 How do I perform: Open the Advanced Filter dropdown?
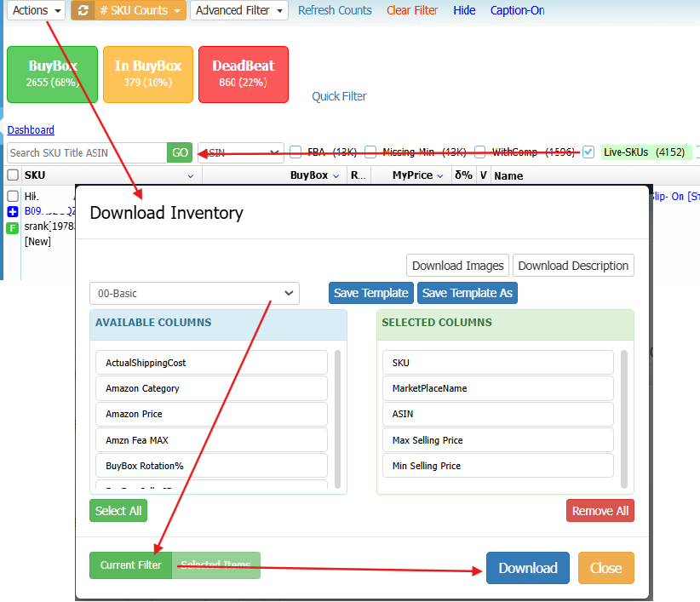click(238, 10)
